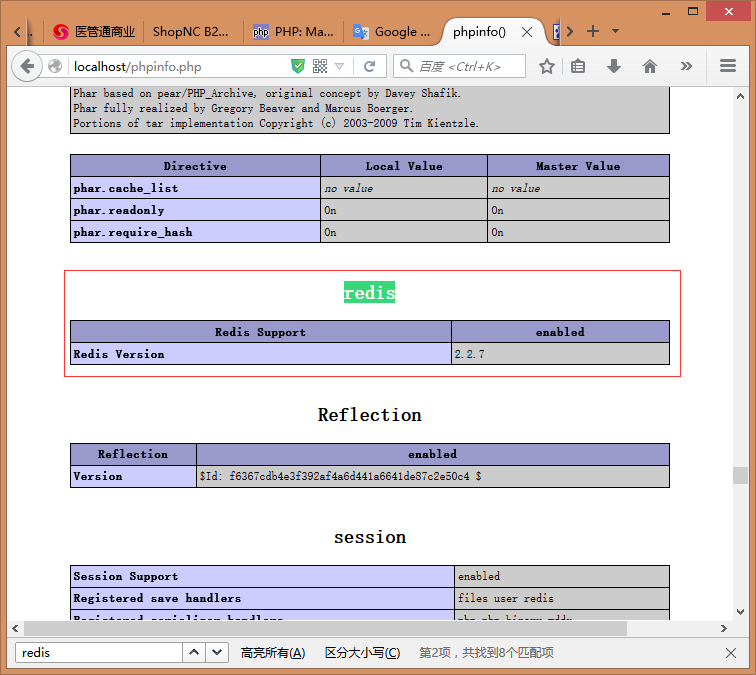Click the vertical scrollbar thumb
Image resolution: width=756 pixels, height=675 pixels.
[x=740, y=475]
